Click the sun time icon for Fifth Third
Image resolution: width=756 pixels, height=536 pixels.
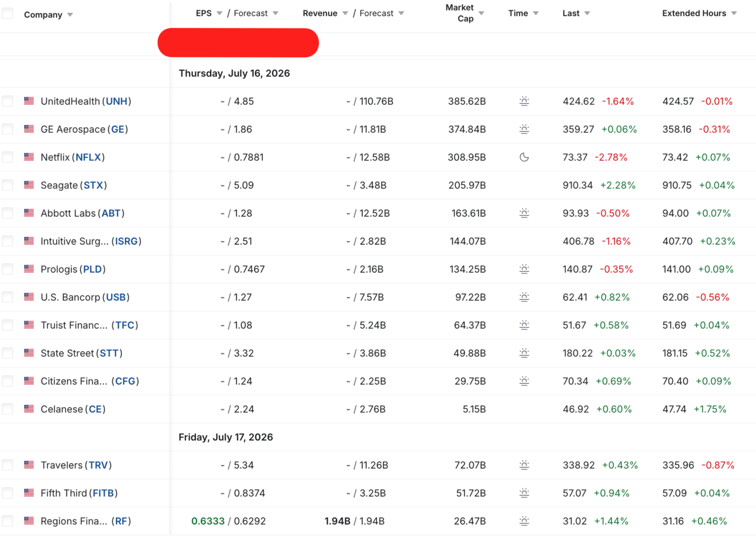524,493
